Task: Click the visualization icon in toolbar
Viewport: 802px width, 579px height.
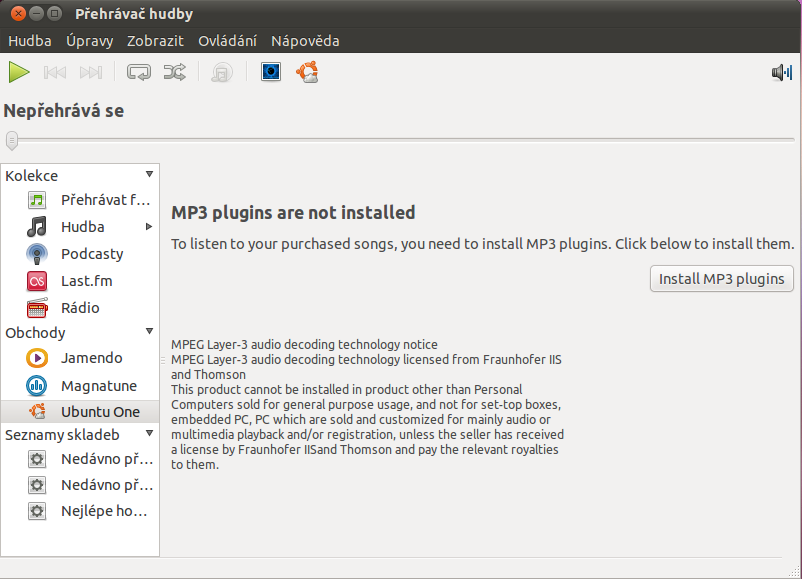Action: 271,72
